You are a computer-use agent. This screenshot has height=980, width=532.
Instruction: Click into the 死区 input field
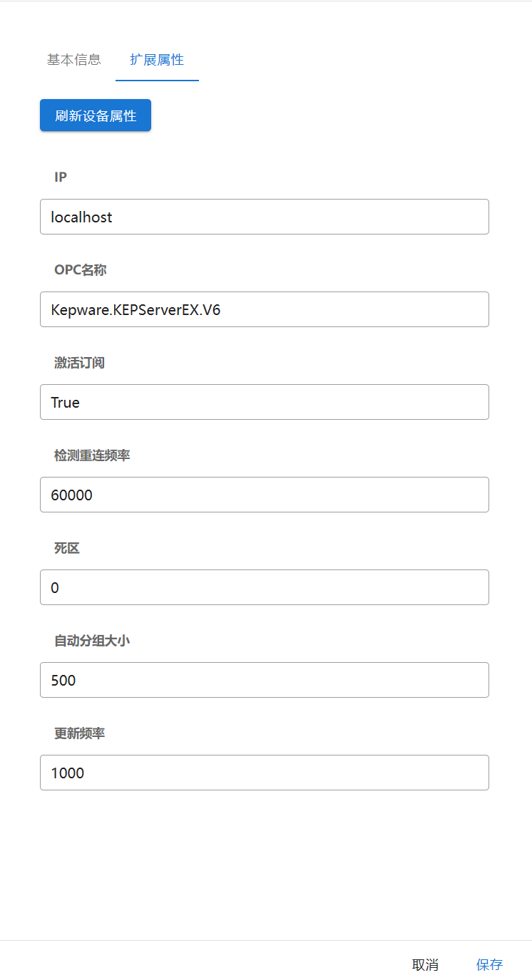(264, 587)
